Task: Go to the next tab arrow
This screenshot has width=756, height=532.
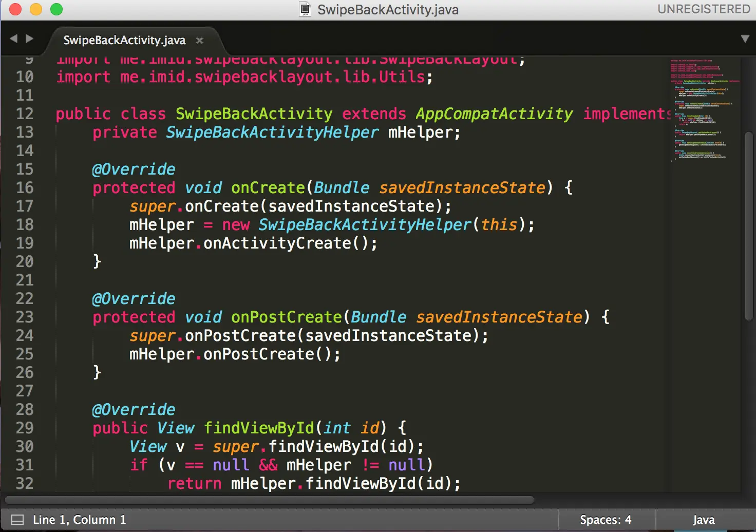Action: (x=30, y=39)
